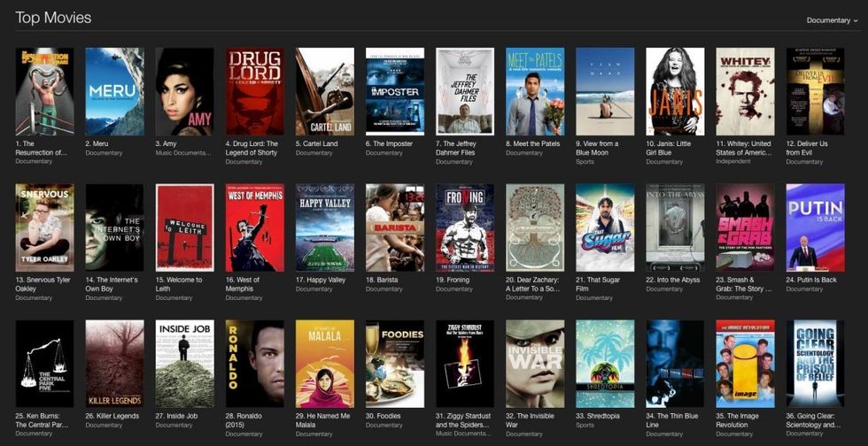Open the Dear Zachary tree poster
The image size is (868, 446).
(x=535, y=228)
